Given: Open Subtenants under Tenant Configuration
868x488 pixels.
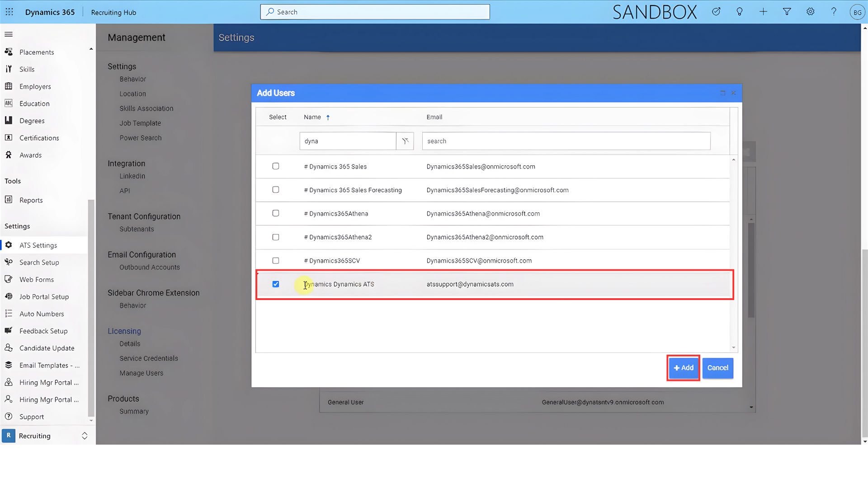Looking at the screenshot, I should click(137, 229).
